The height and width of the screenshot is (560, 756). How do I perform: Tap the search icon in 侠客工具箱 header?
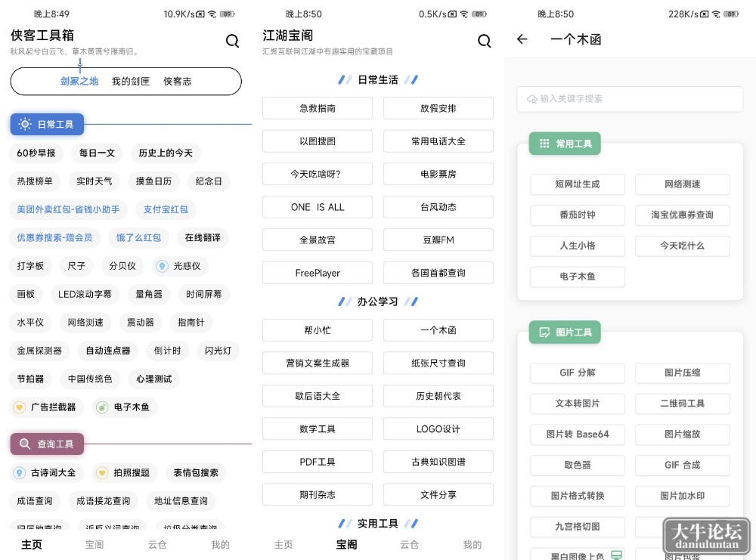[x=232, y=41]
